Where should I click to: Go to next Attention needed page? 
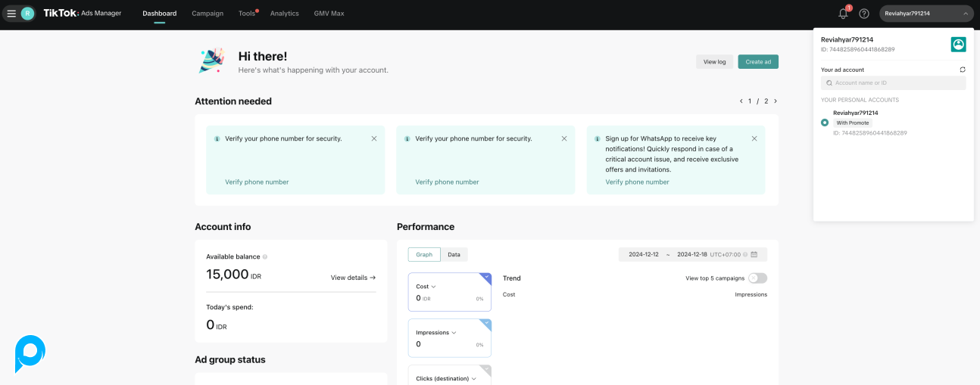point(776,101)
